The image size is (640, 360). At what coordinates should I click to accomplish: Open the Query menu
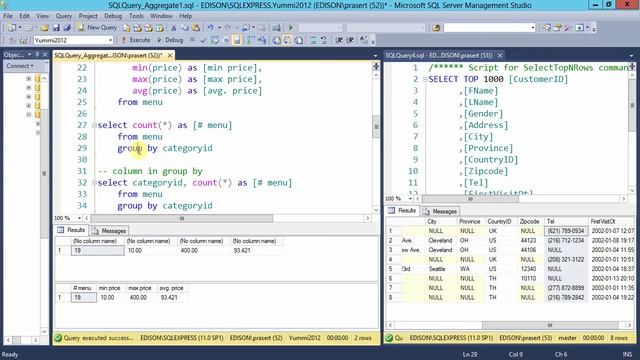pos(64,16)
